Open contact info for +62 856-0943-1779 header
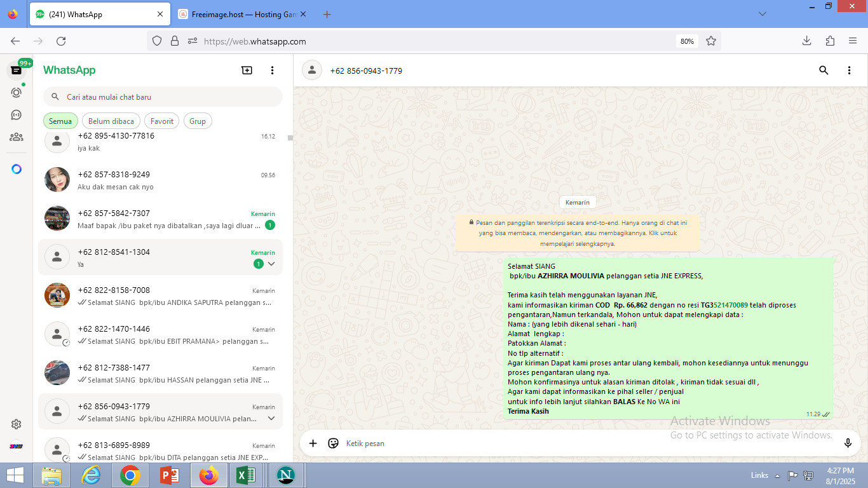The width and height of the screenshot is (868, 488). click(x=366, y=71)
